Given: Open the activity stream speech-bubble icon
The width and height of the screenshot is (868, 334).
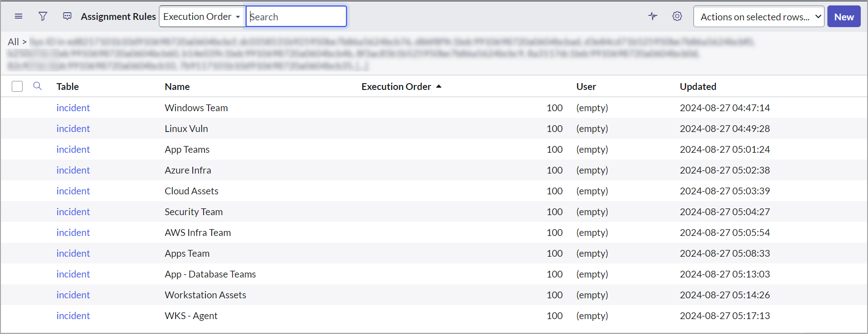Looking at the screenshot, I should click(x=67, y=16).
